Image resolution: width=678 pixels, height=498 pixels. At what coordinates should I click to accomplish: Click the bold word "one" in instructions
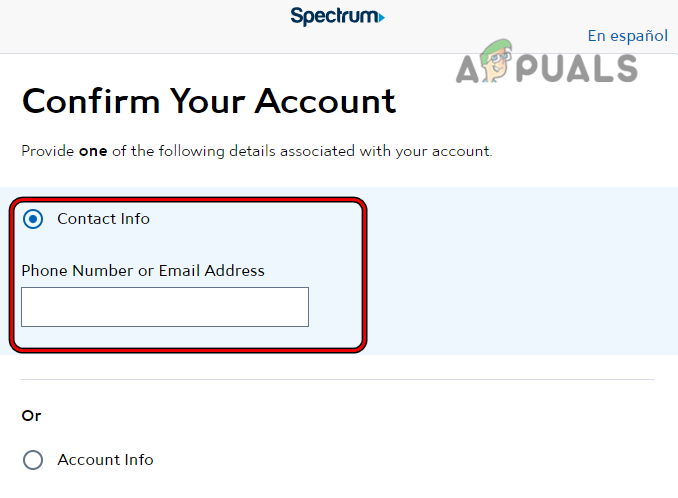pyautogui.click(x=93, y=152)
